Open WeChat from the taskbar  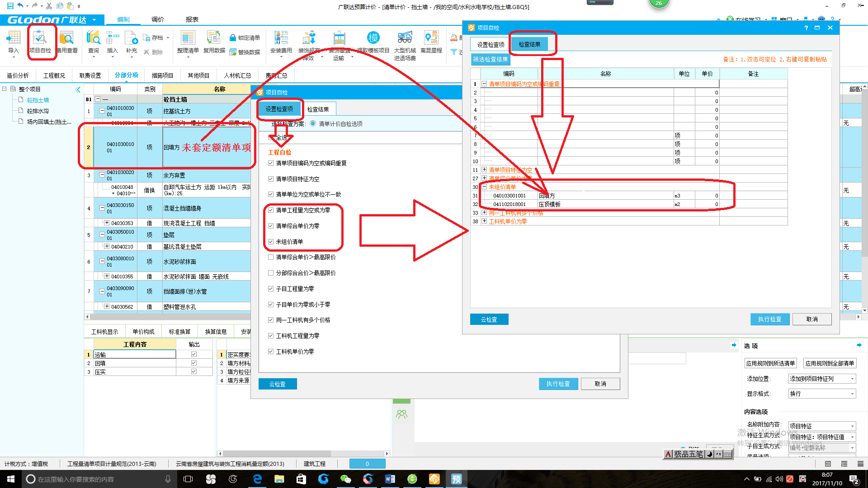(x=345, y=479)
